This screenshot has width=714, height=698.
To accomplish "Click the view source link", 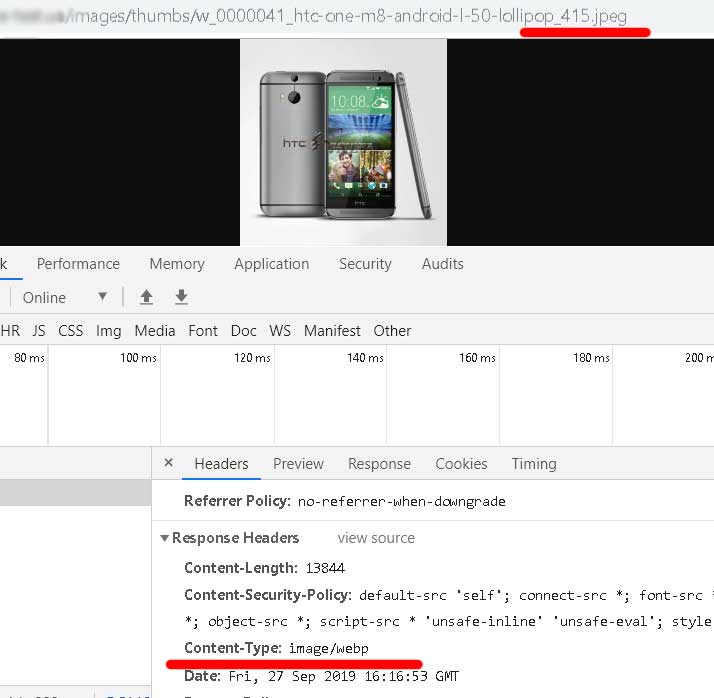I will pos(376,538).
